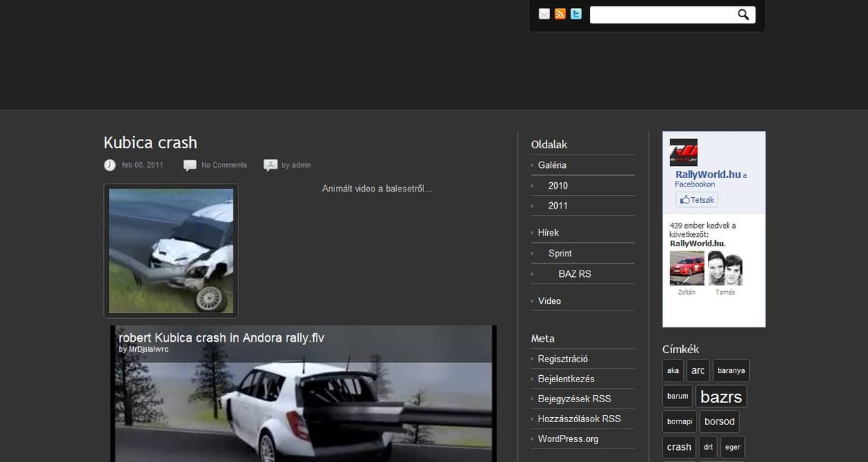This screenshot has width=868, height=462.
Task: Select the drt tag
Action: pyautogui.click(x=708, y=447)
